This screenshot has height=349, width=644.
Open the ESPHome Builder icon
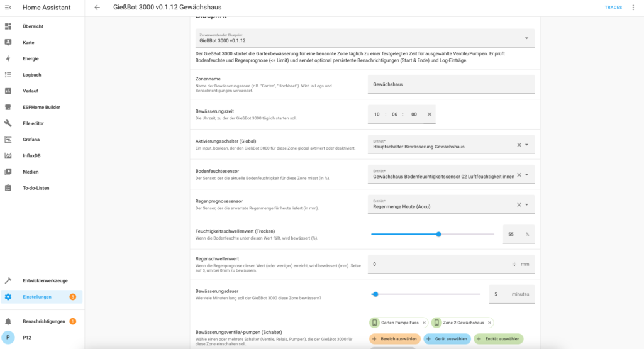(8, 107)
